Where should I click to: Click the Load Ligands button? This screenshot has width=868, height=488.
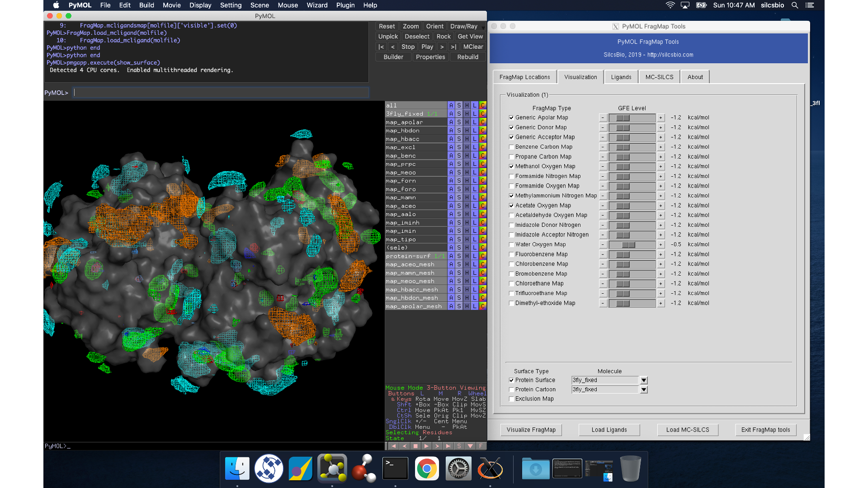pyautogui.click(x=609, y=429)
